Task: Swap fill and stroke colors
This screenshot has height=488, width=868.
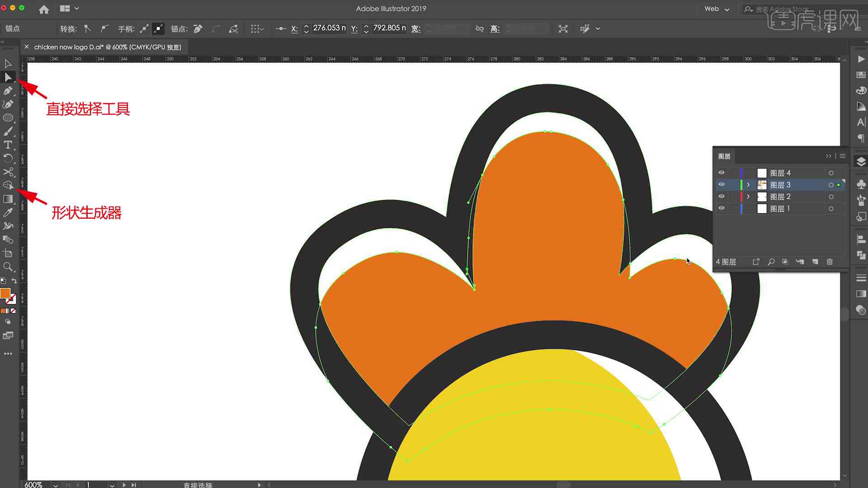Action: 14,281
